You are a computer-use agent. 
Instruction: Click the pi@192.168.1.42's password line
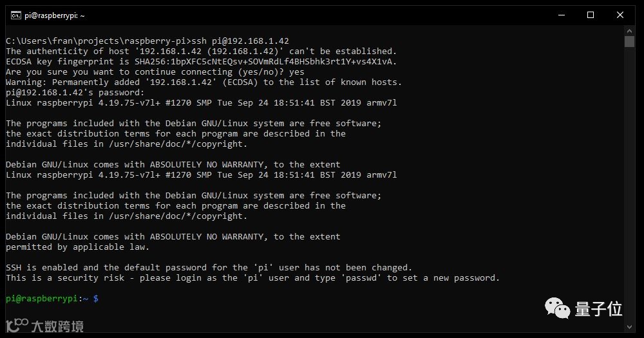pyautogui.click(x=75, y=93)
